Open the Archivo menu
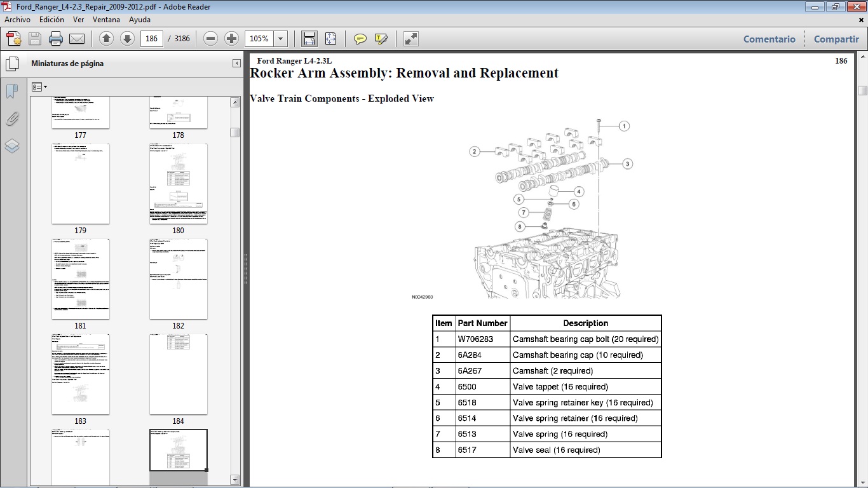This screenshot has width=868, height=488. (17, 20)
